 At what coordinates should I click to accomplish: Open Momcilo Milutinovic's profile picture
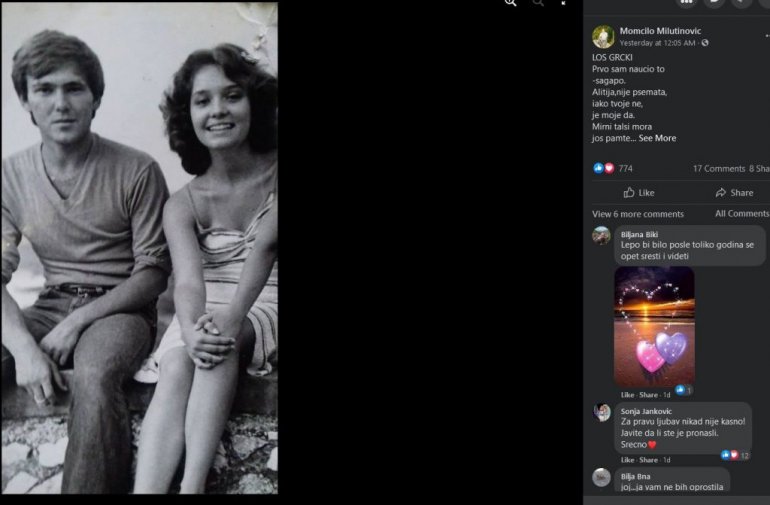click(603, 37)
